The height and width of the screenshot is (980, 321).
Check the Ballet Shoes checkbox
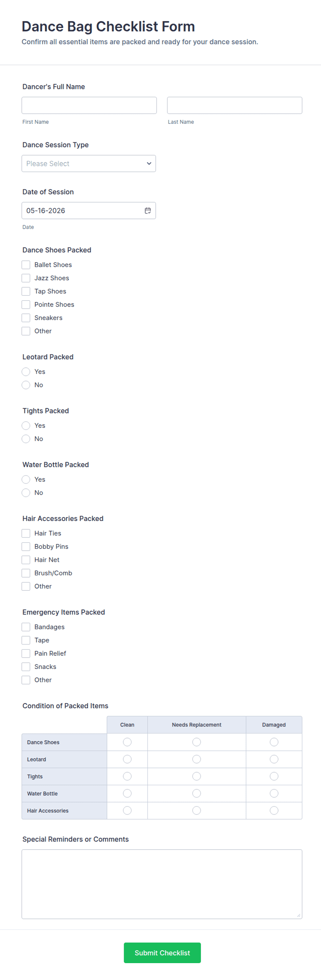(x=26, y=265)
